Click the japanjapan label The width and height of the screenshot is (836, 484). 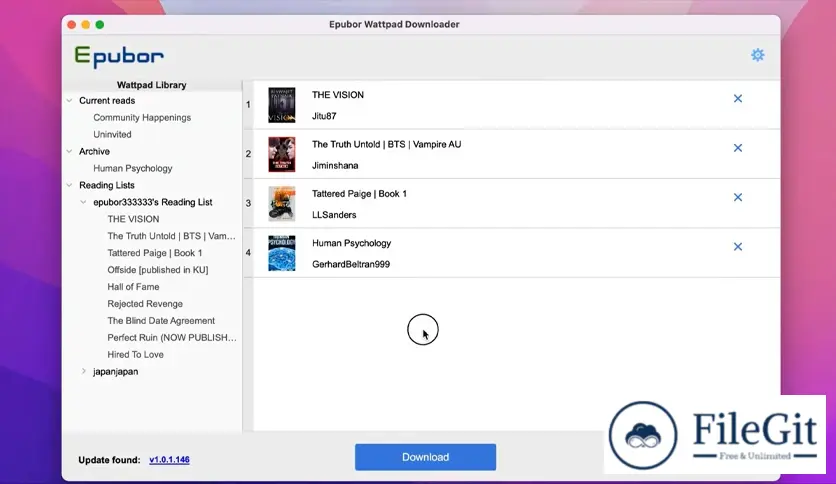tap(116, 372)
